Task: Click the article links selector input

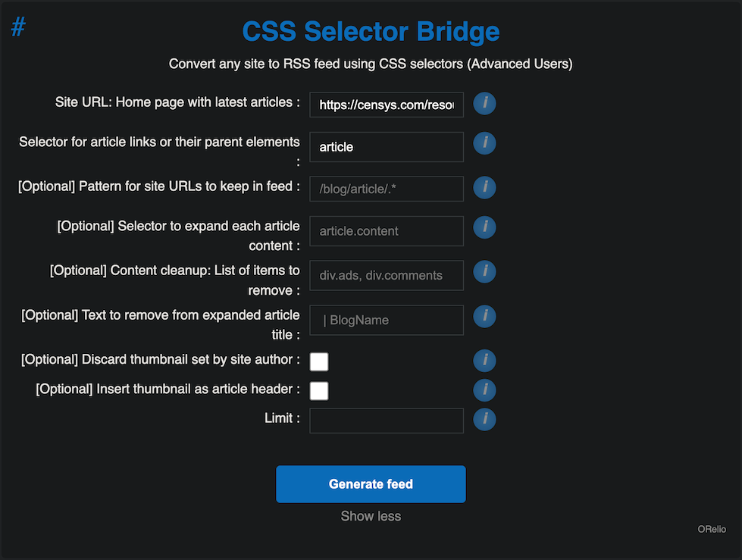Action: pyautogui.click(x=387, y=147)
